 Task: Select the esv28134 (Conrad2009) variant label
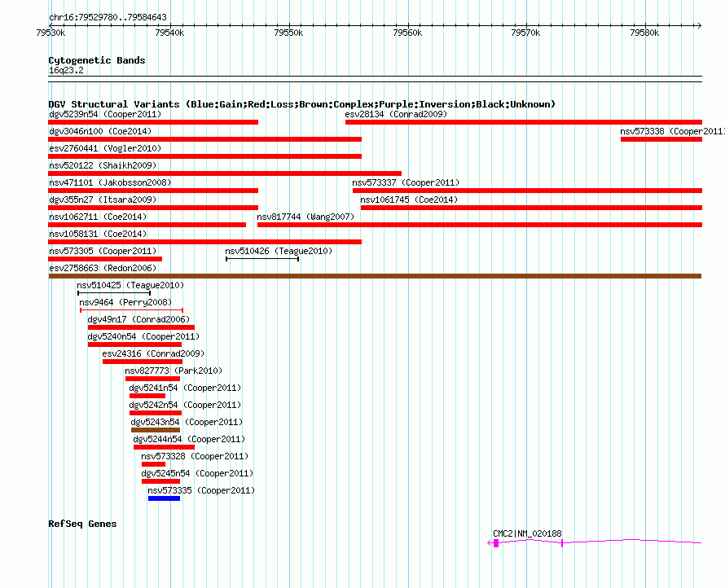click(x=396, y=114)
